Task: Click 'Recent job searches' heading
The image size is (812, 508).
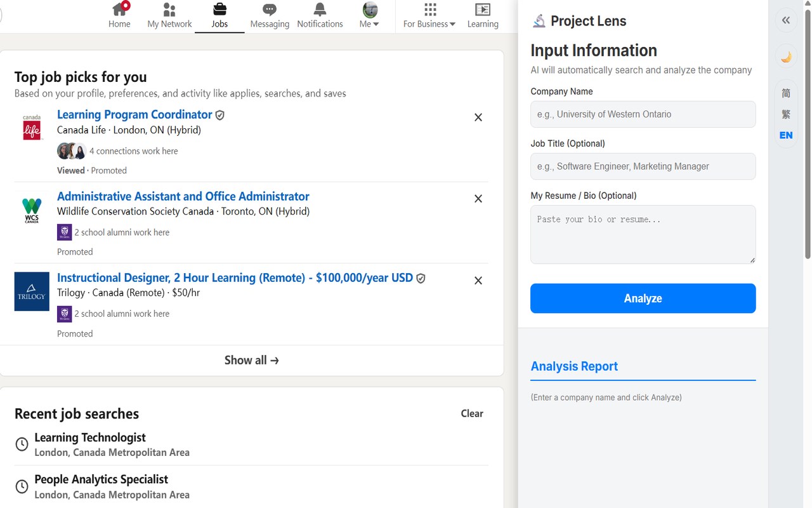Action: click(x=77, y=414)
